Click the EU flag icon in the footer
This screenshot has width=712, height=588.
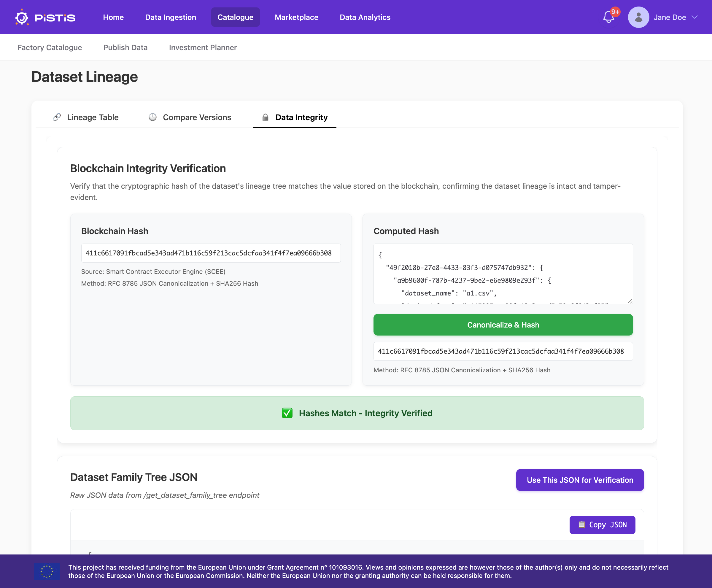[47, 571]
